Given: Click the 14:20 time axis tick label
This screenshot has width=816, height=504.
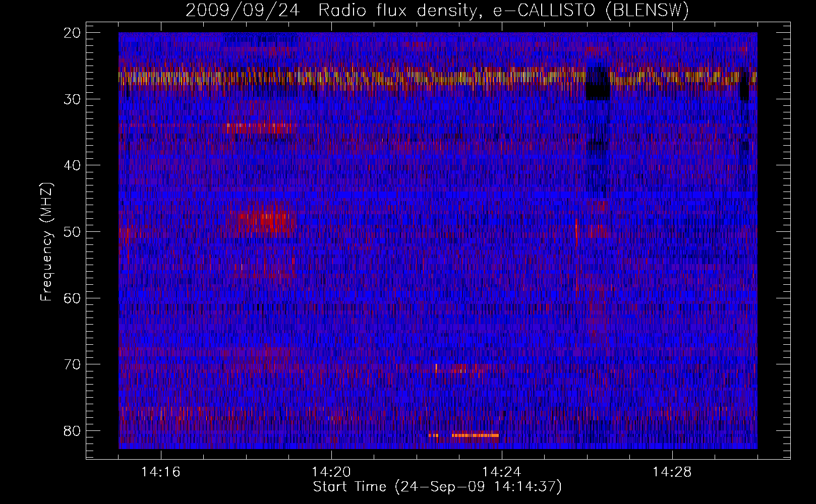Looking at the screenshot, I should click(331, 472).
